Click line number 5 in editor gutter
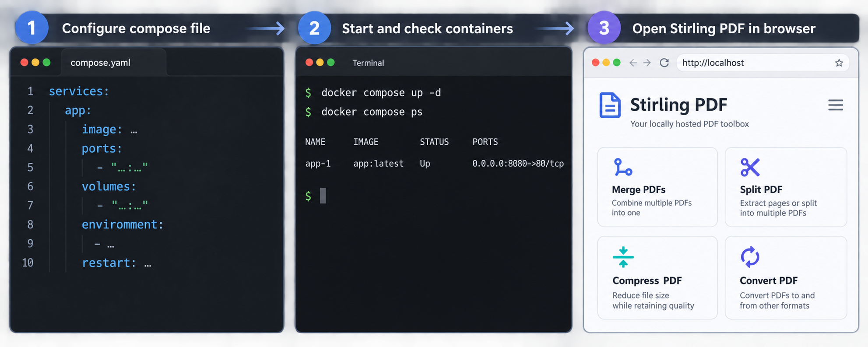This screenshot has width=868, height=347. pos(30,167)
